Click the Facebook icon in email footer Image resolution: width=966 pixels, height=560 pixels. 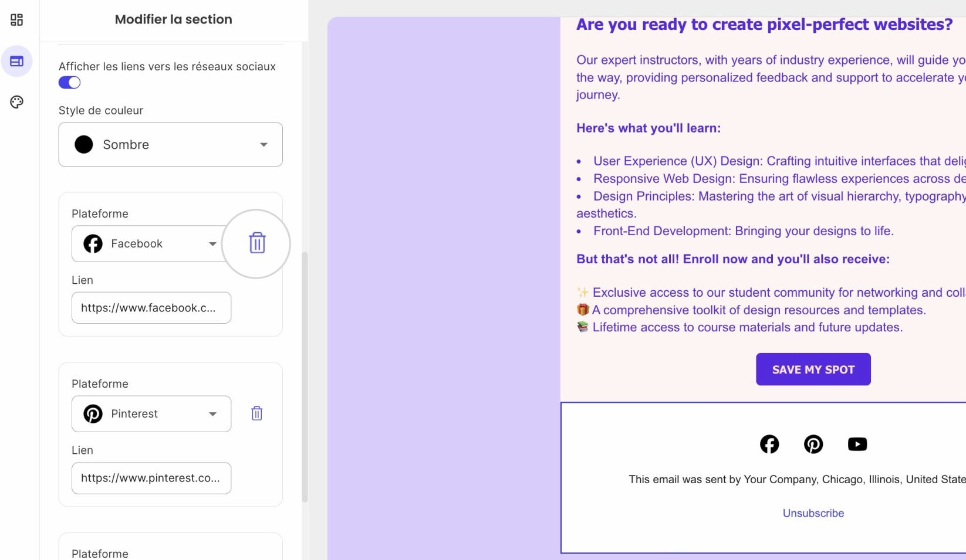[x=769, y=444]
